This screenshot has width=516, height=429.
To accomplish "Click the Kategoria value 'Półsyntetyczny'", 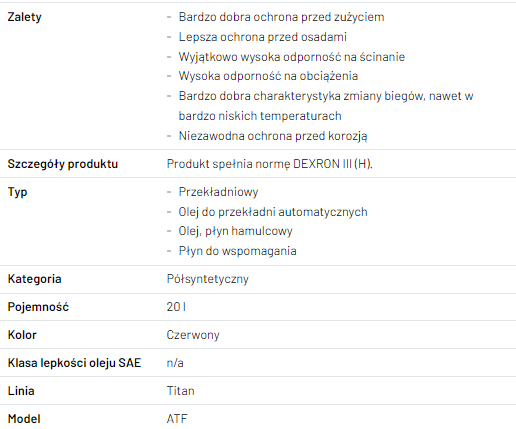I will 208,279.
